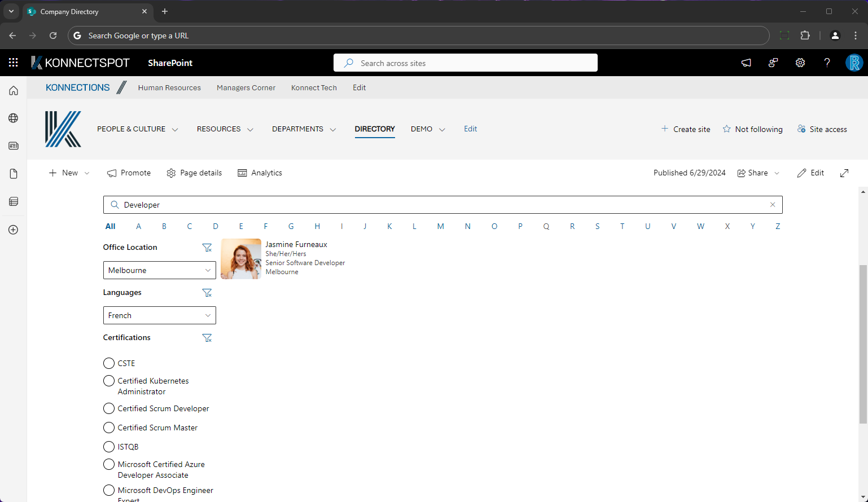Clear the Certifications filter
Screen dimensions: 868x502
point(207,338)
